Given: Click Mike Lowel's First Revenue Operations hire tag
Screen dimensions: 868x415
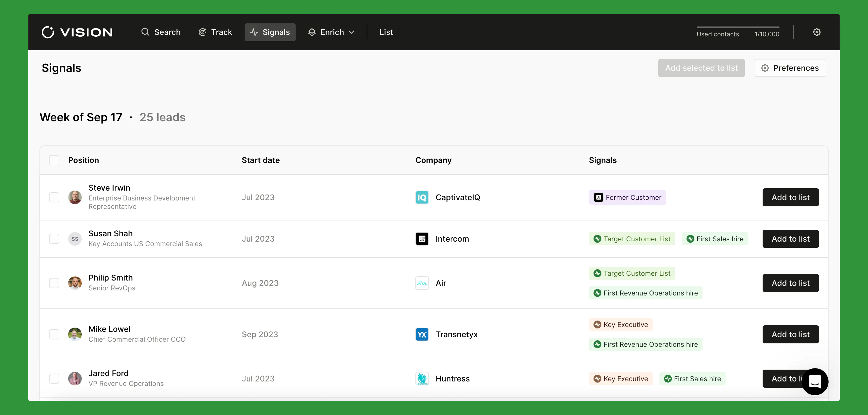Looking at the screenshot, I should 646,344.
